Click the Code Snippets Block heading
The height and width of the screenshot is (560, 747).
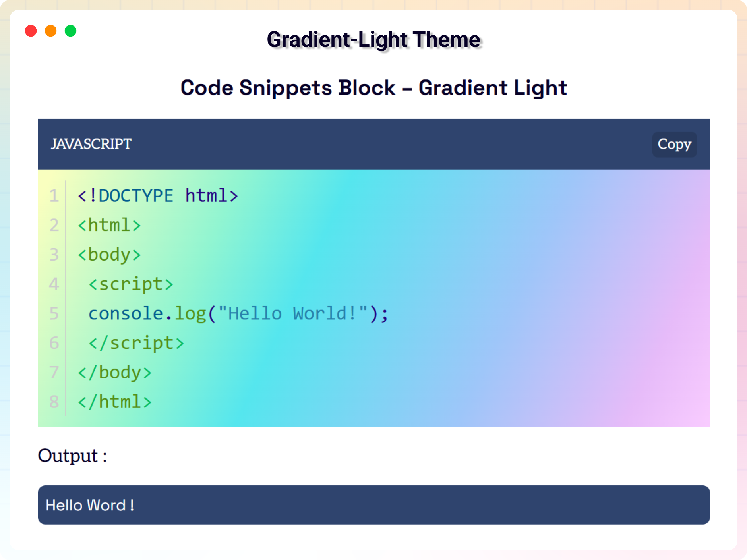point(373,88)
